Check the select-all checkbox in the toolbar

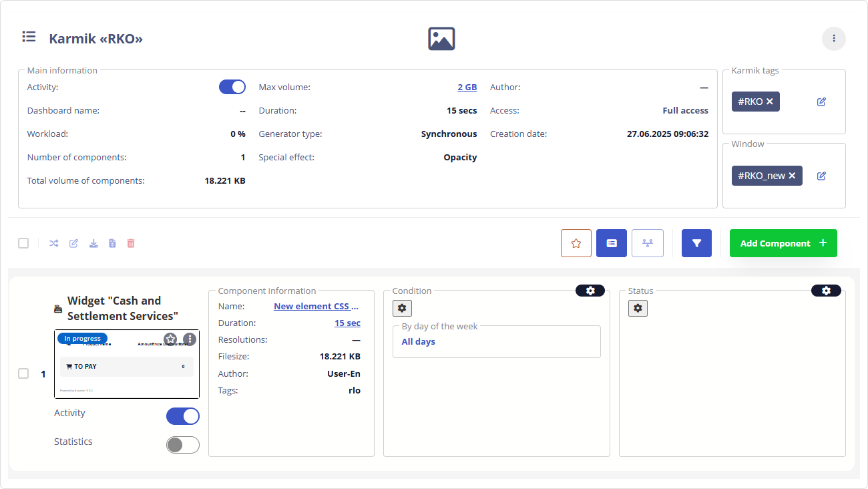(x=23, y=243)
